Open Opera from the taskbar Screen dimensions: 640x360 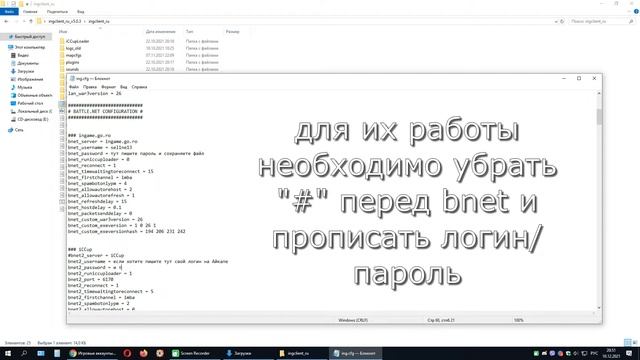coord(127,353)
